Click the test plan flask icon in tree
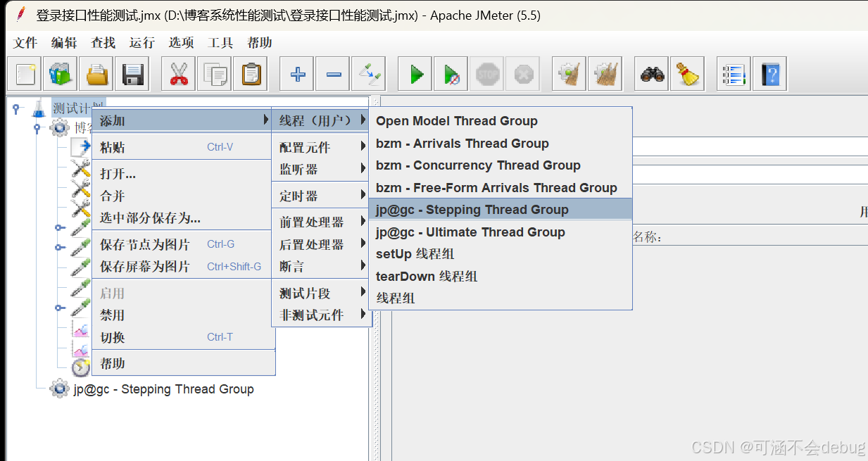Viewport: 868px width, 461px height. (39, 108)
